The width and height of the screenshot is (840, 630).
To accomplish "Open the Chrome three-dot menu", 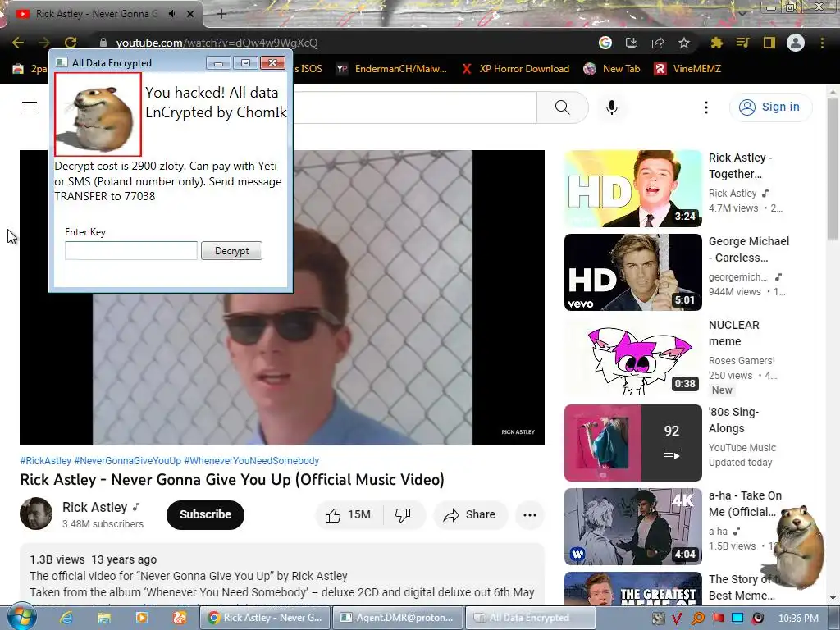I will tap(822, 43).
